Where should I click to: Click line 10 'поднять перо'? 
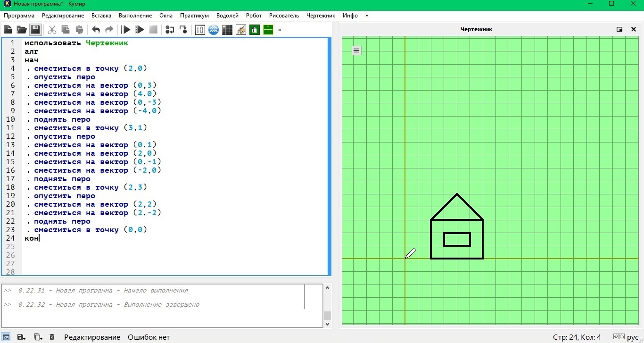point(62,119)
